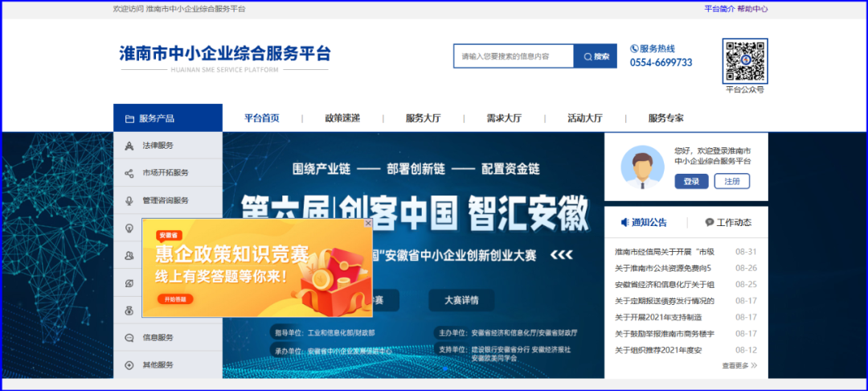Click the share icon beside 市场开拓服务
868x391 pixels.
click(129, 173)
